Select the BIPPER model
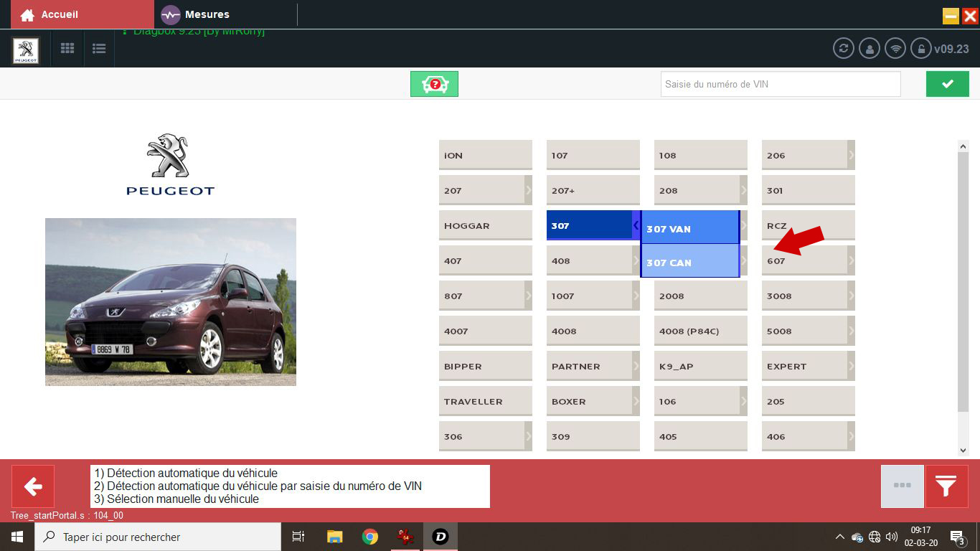This screenshot has width=980, height=551. (486, 366)
